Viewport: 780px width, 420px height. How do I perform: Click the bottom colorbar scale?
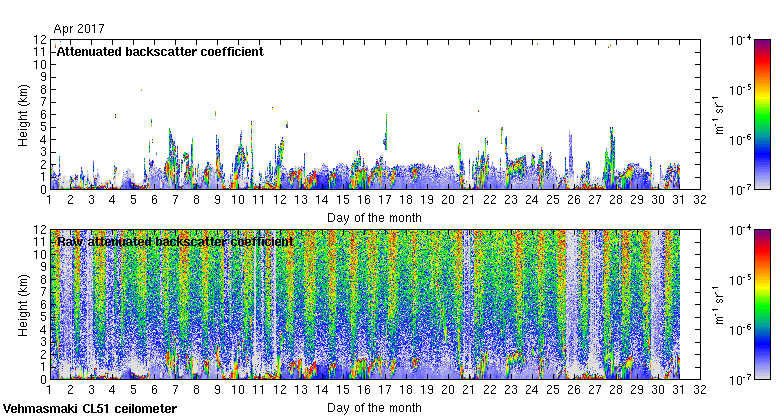pyautogui.click(x=762, y=305)
